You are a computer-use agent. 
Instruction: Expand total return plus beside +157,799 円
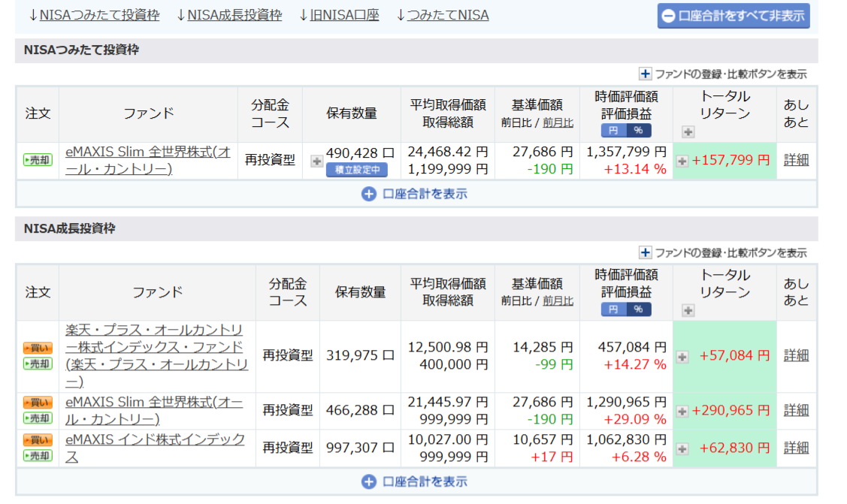[x=682, y=161]
